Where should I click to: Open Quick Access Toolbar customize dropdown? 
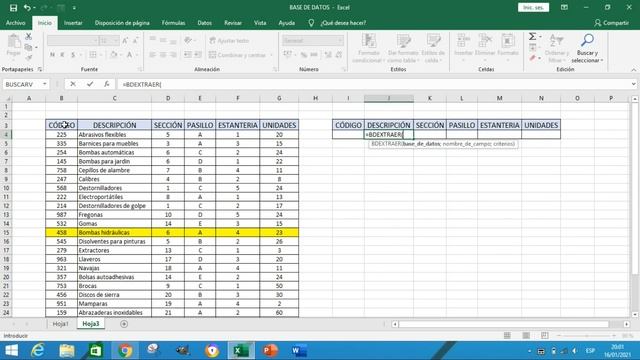coord(74,8)
